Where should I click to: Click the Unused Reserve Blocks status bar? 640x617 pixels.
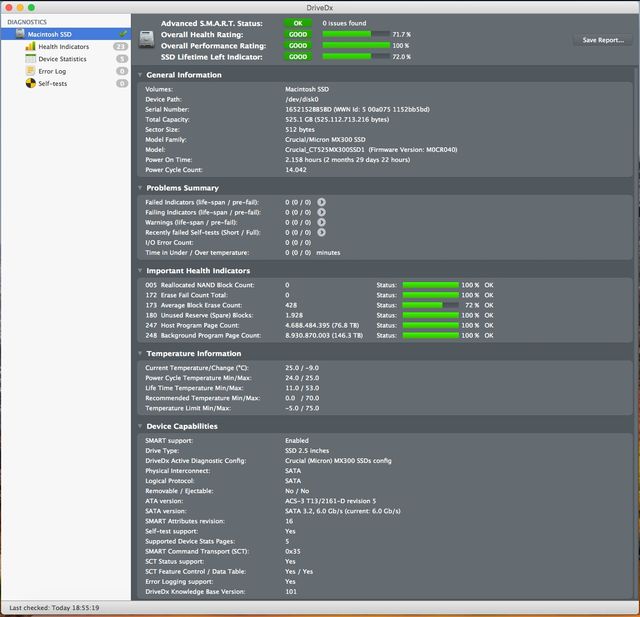(x=431, y=315)
